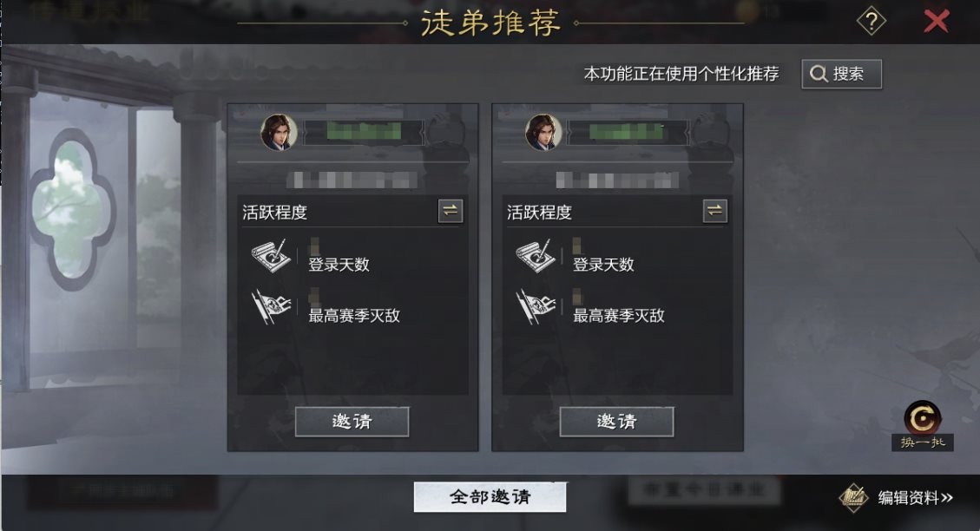Open the help question mark icon
The image size is (980, 531).
click(x=871, y=21)
